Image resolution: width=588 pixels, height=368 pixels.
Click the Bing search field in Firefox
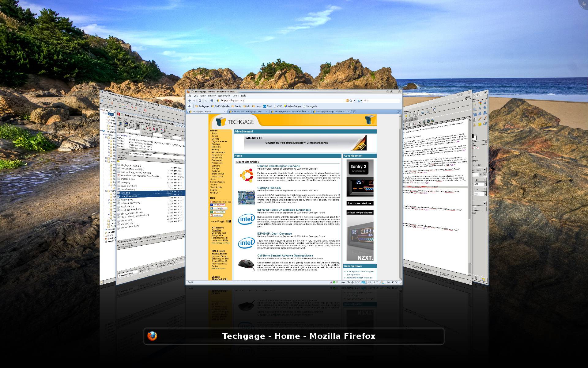pyautogui.click(x=381, y=101)
